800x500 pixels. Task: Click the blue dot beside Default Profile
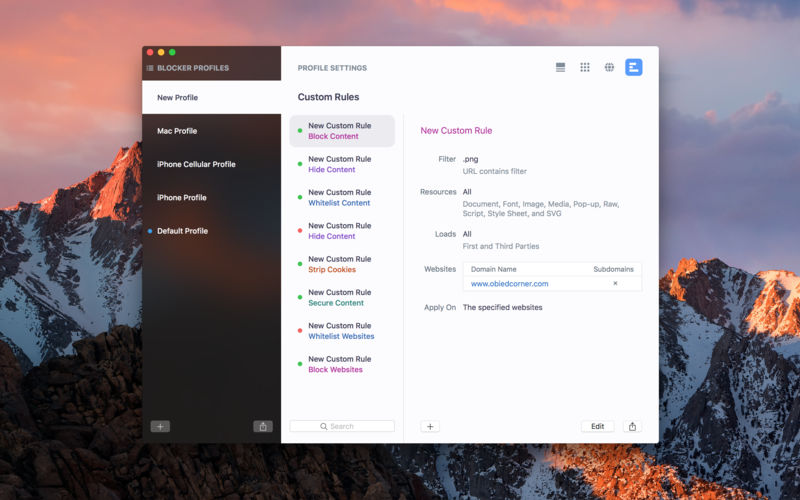(x=150, y=231)
